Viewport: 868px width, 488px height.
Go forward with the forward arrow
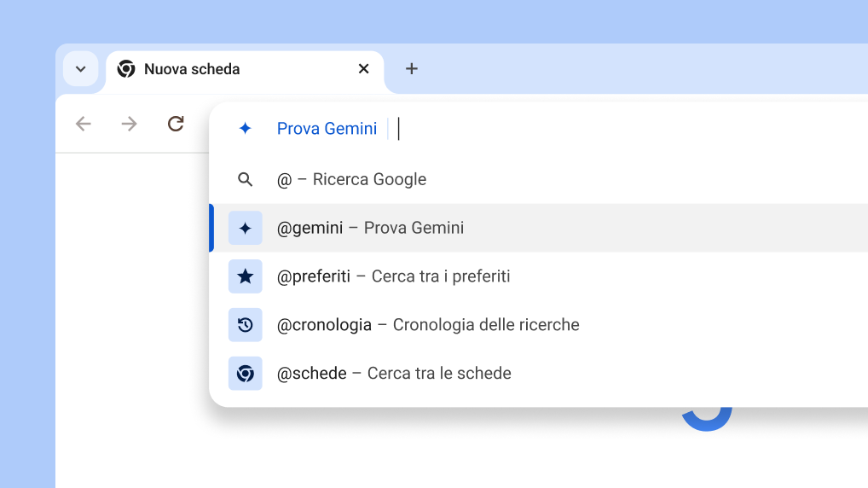click(129, 124)
